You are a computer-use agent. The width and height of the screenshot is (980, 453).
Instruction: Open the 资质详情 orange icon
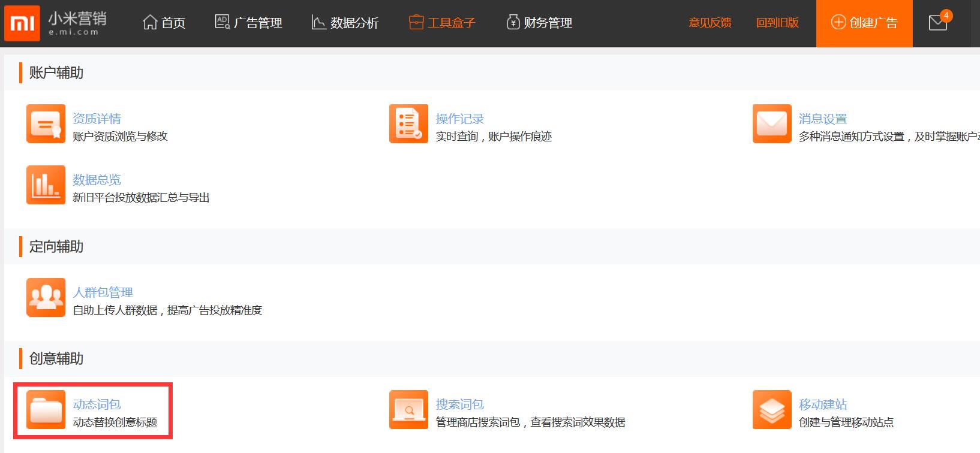click(46, 124)
